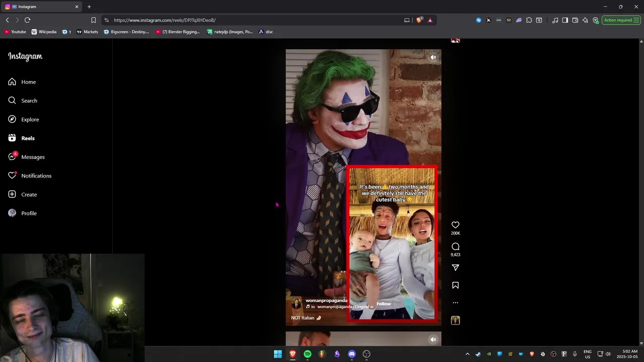Open Instagram Home from the sidebar
Viewport: 644px width, 362px height.
click(22, 82)
